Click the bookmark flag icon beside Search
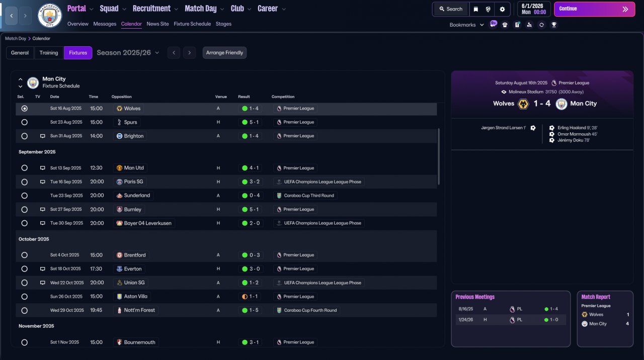Image resolution: width=644 pixels, height=360 pixels. [476, 9]
